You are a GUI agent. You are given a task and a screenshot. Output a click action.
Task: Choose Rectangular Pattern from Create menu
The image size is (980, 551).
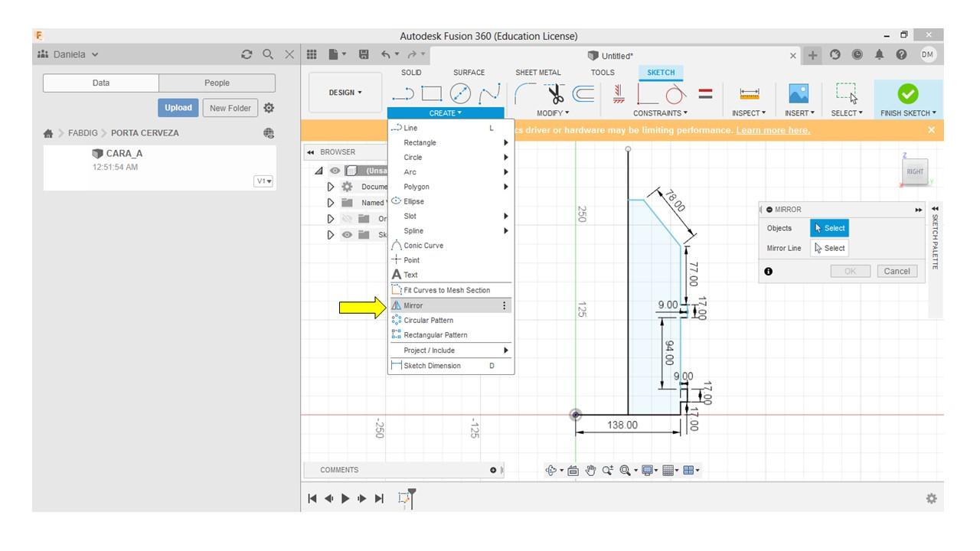tap(451, 335)
